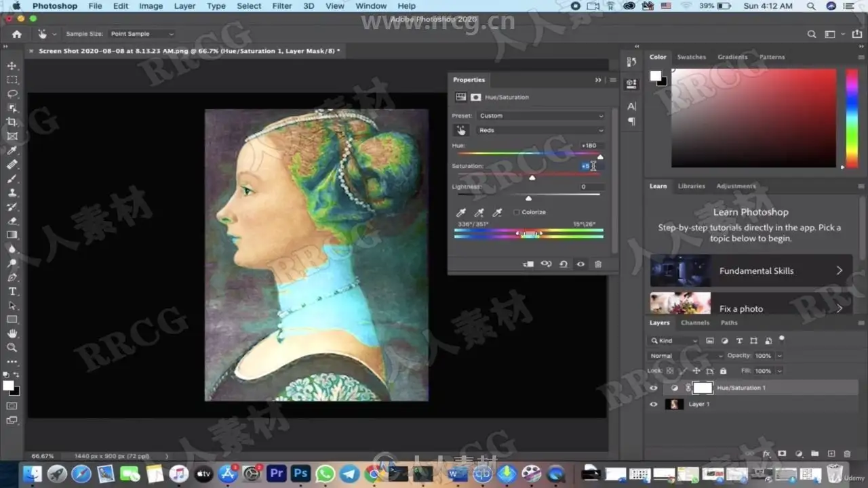Click the add layer mask icon in Layers
Viewport: 868px width, 488px height.
(x=782, y=454)
